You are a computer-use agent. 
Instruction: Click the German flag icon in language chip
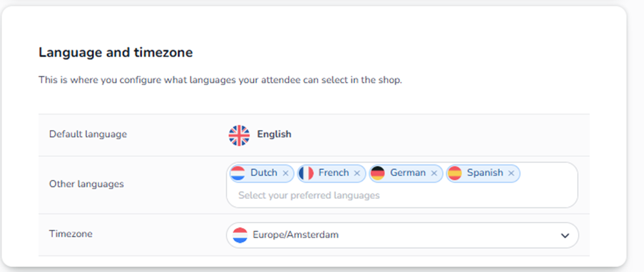coord(377,173)
